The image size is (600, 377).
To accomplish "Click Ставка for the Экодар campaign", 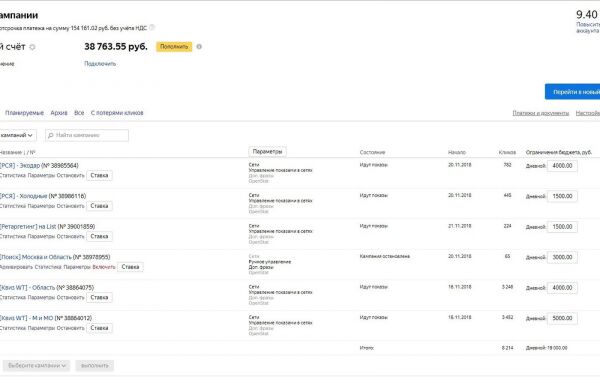I will [x=99, y=175].
